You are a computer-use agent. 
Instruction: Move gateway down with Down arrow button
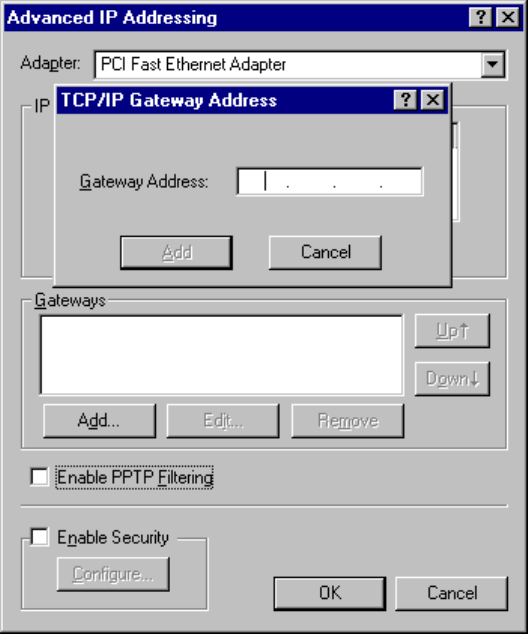452,378
